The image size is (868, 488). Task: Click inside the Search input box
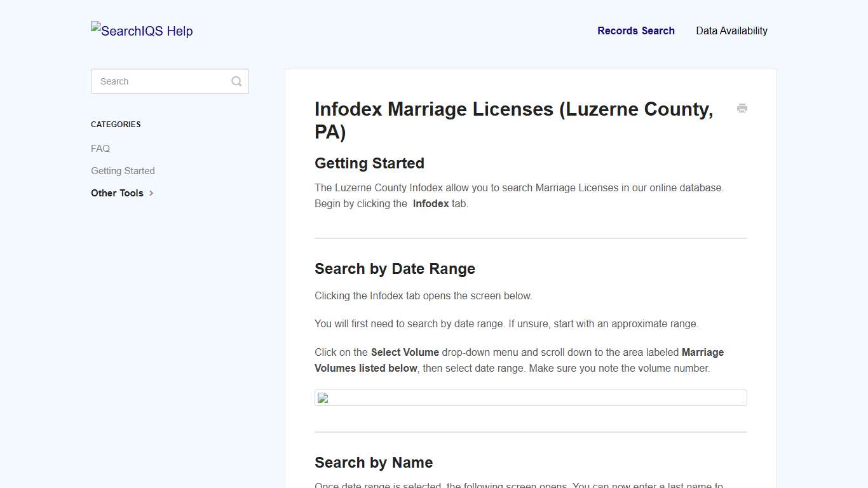click(x=159, y=81)
